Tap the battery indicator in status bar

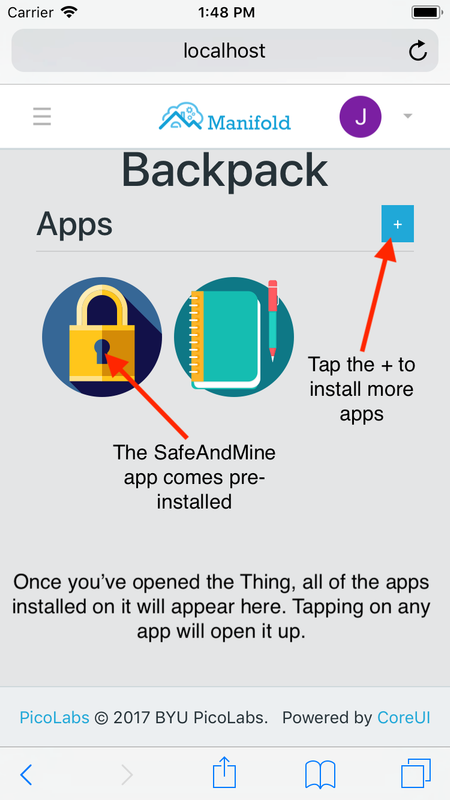[427, 12]
